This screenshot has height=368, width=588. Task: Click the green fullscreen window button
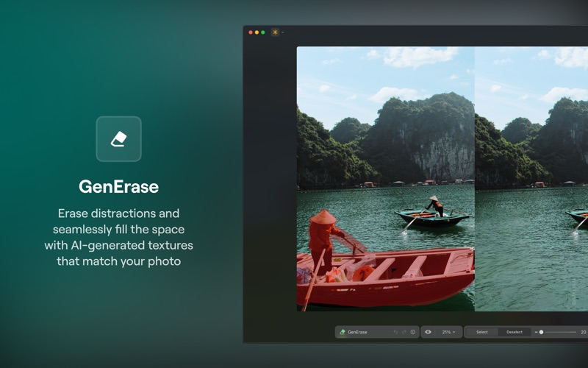tap(263, 32)
